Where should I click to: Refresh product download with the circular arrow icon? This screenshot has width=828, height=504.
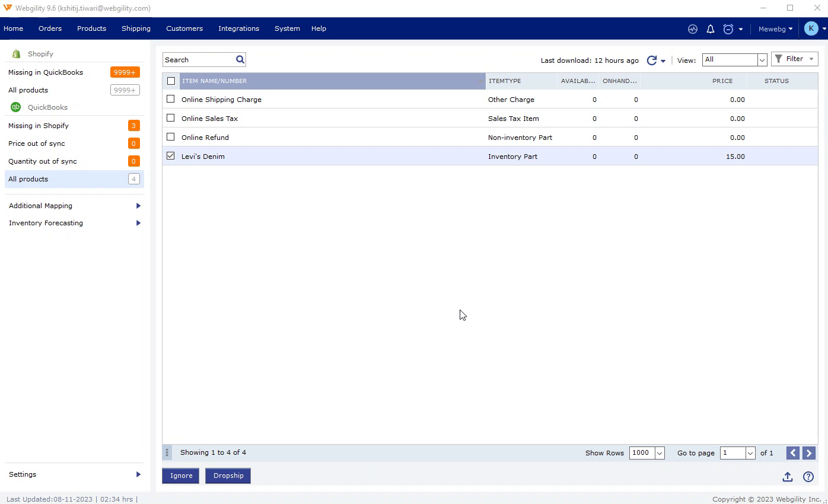coord(651,60)
